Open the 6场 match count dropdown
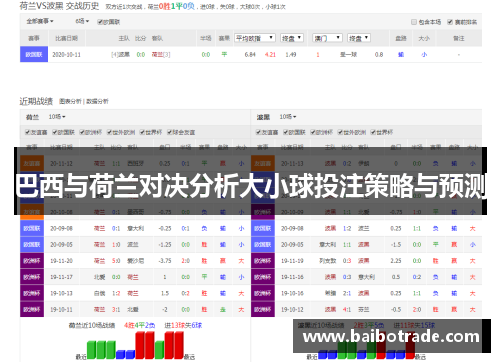The image size is (500, 362). (x=82, y=21)
